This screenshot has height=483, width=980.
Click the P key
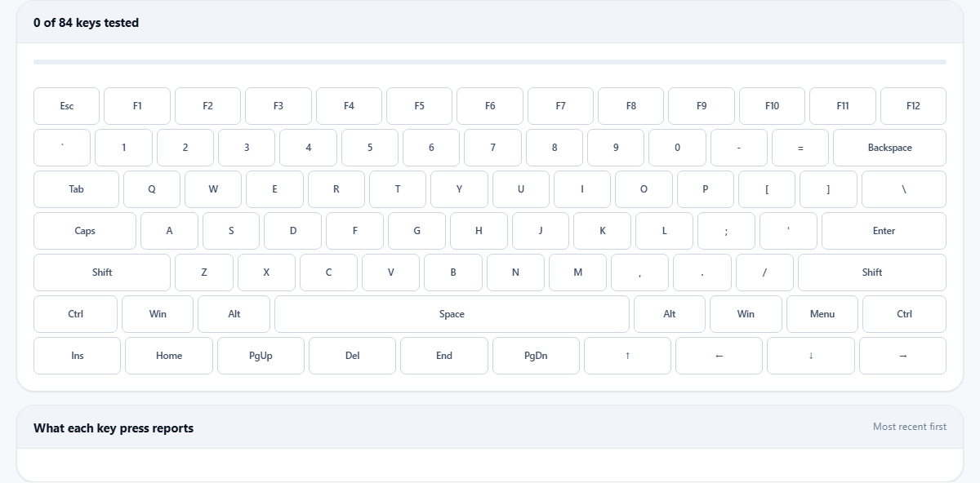pyautogui.click(x=706, y=189)
